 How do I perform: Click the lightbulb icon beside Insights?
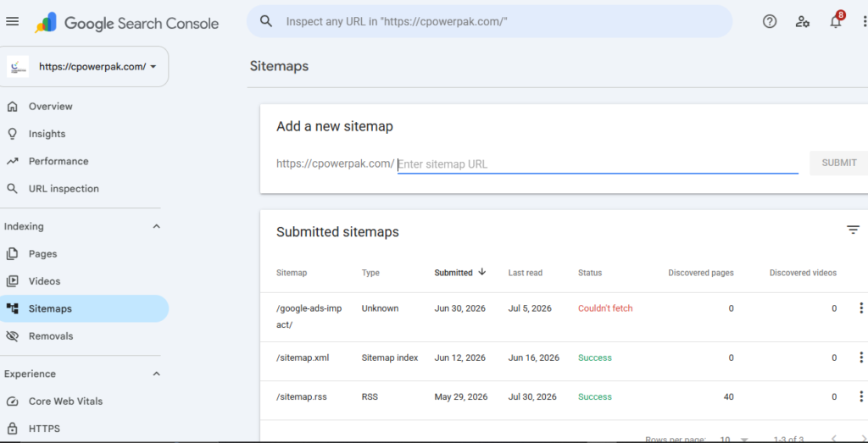(12, 134)
